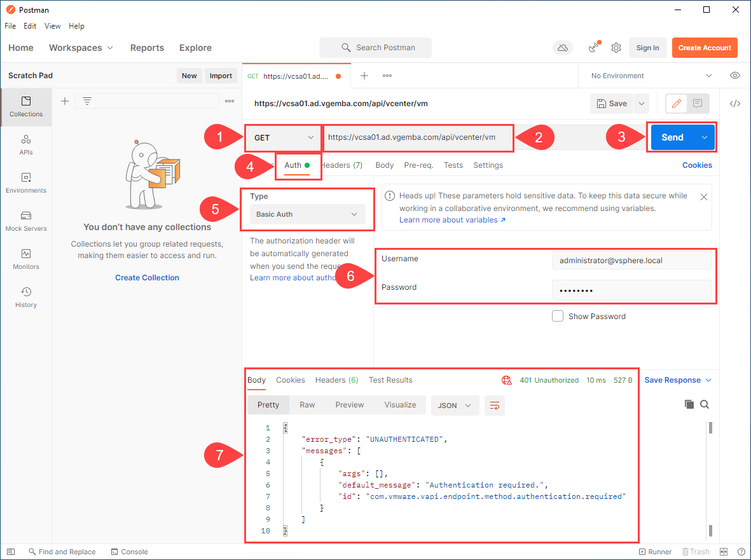Dismiss the Heads up sensitive data notice
The image size is (751, 560).
[703, 196]
